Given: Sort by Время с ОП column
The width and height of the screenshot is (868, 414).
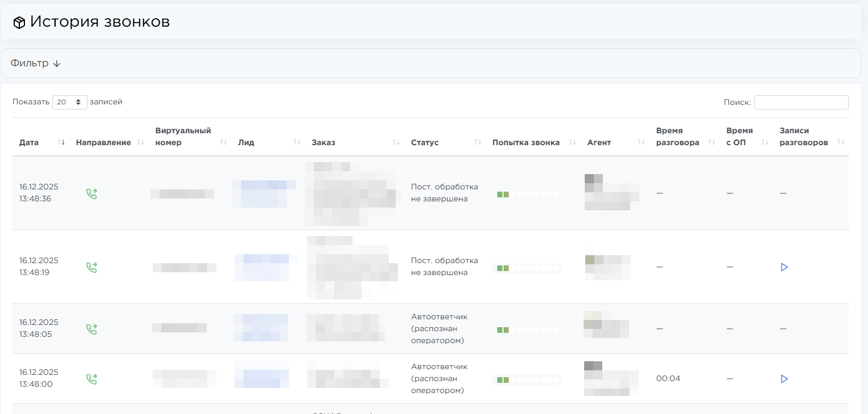Looking at the screenshot, I should (x=739, y=137).
